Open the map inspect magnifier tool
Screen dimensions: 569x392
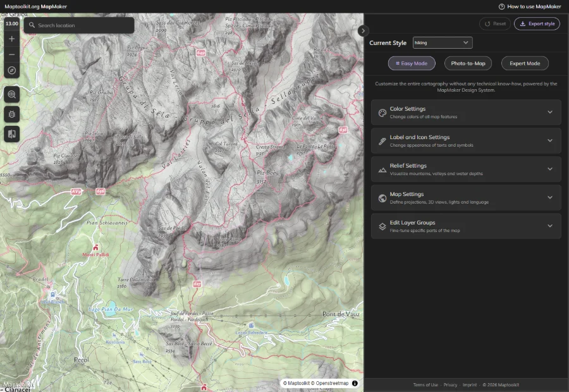11,95
